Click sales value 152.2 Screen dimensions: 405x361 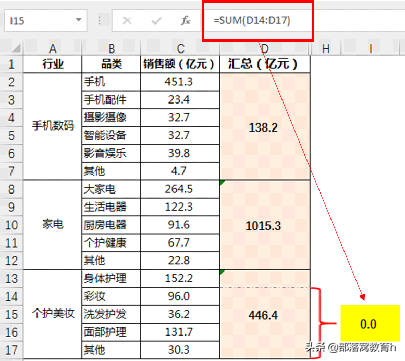pyautogui.click(x=180, y=278)
